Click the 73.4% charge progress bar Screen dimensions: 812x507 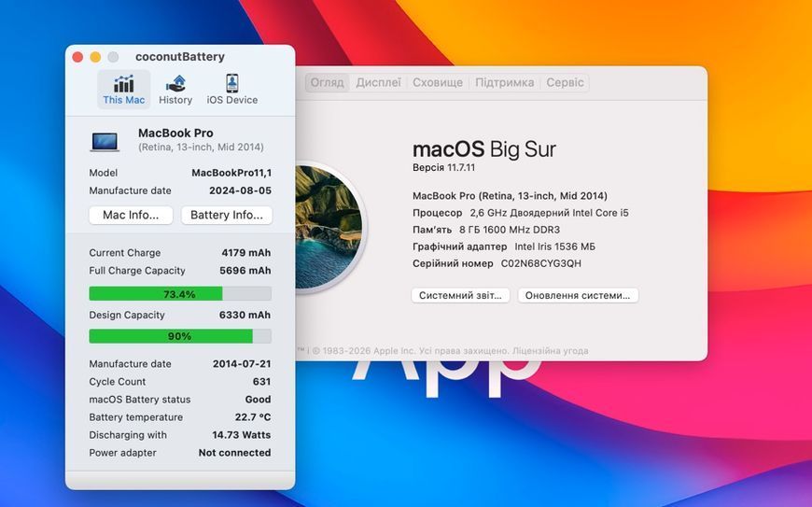[x=180, y=293]
